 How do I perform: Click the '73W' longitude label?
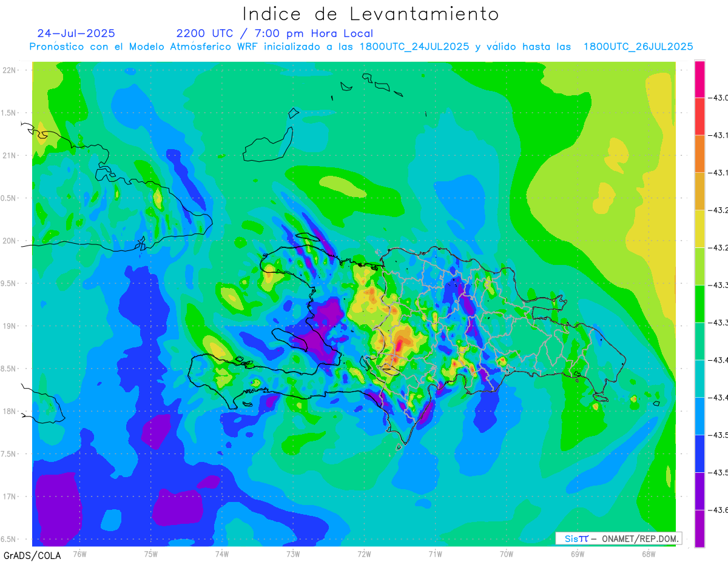click(293, 554)
